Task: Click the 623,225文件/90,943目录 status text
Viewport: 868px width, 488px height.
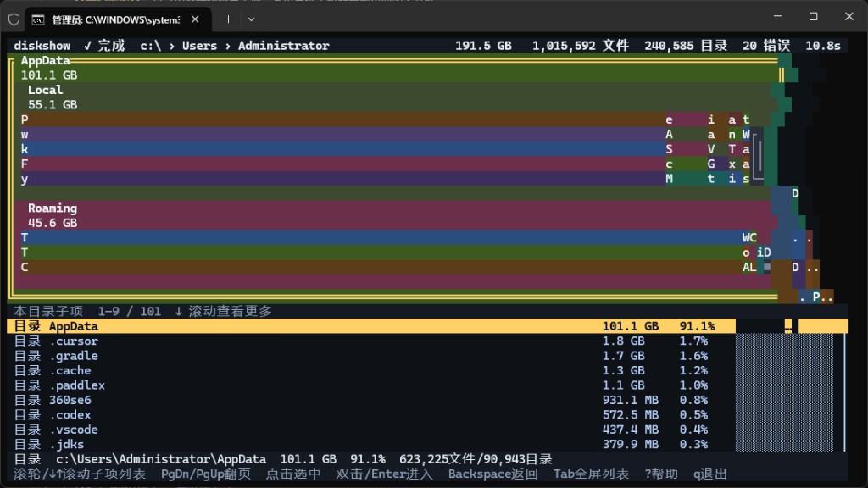Action: point(476,458)
